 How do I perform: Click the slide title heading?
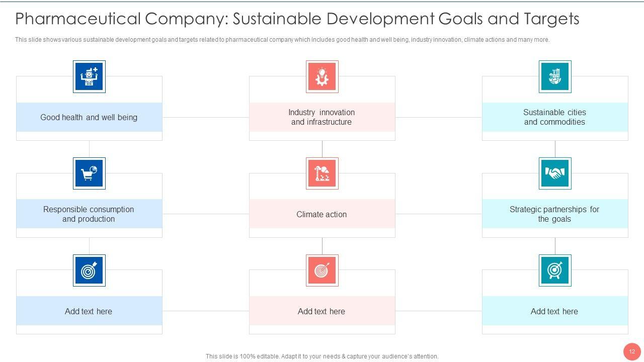[297, 19]
